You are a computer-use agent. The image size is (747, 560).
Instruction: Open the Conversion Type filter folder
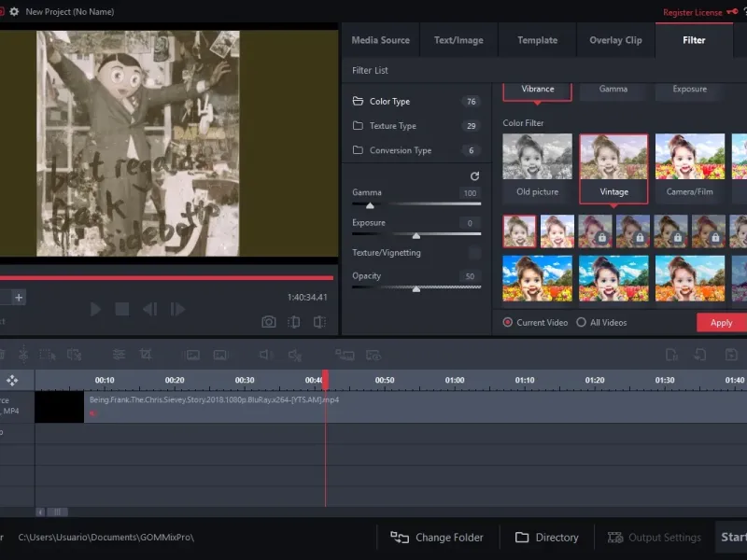coord(400,150)
